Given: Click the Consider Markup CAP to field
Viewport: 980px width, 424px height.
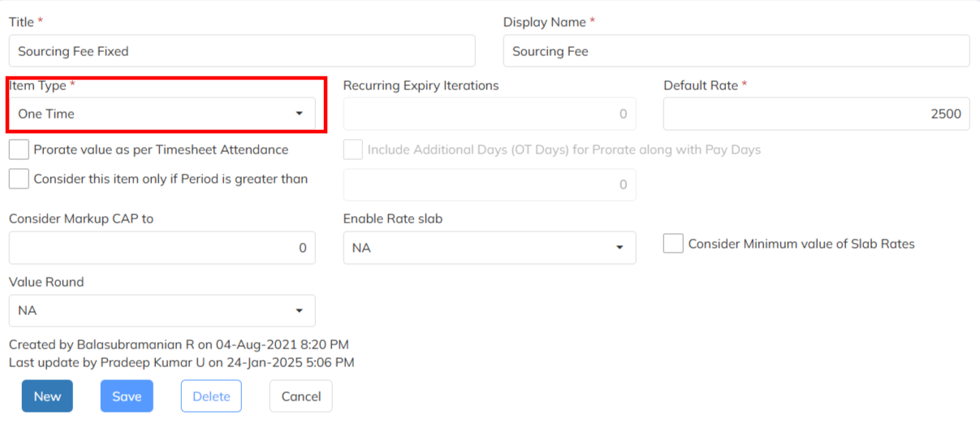Looking at the screenshot, I should pyautogui.click(x=162, y=248).
